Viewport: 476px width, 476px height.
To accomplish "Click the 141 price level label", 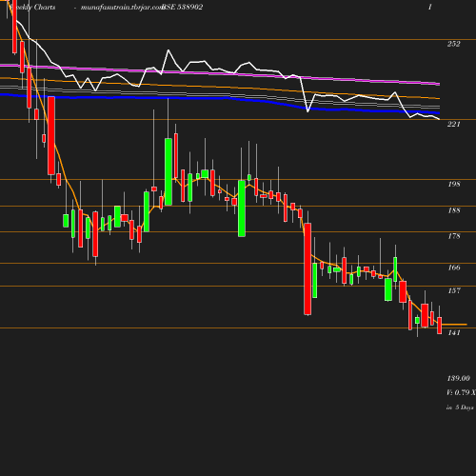I will pyautogui.click(x=454, y=332).
